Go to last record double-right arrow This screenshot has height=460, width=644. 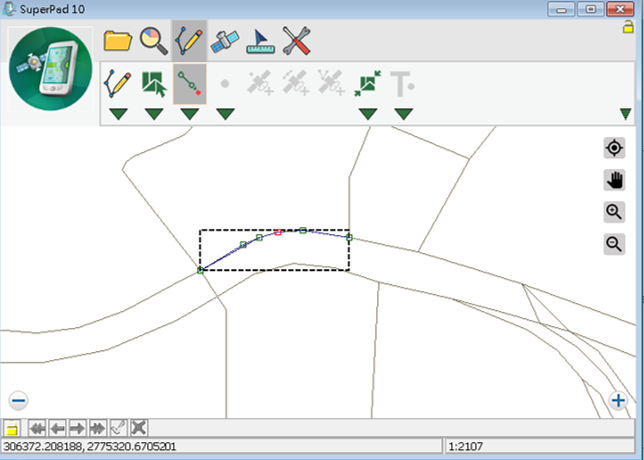tap(98, 428)
